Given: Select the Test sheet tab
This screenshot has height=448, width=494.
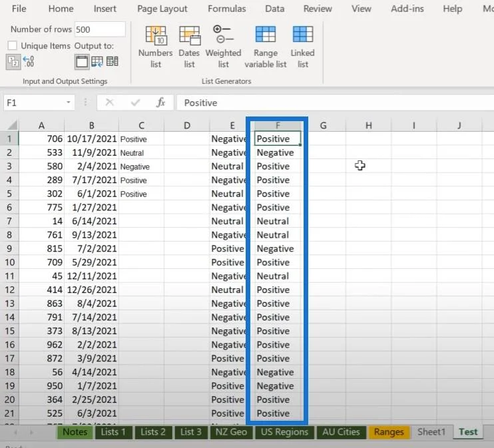Looking at the screenshot, I should click(468, 432).
